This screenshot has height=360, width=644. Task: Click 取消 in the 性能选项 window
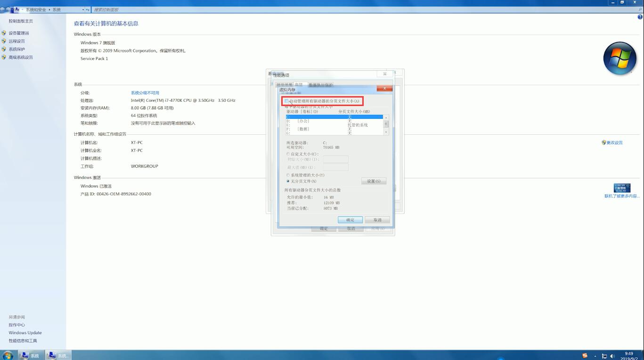pos(351,229)
